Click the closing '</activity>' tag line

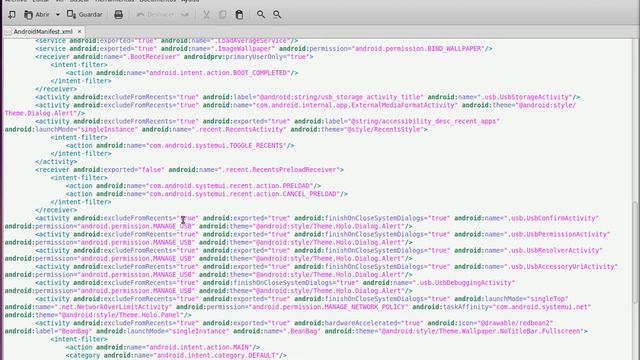click(56, 162)
